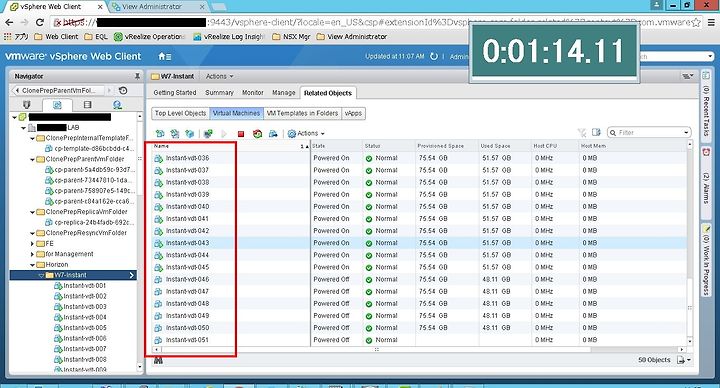
Task: Click the create new virtual machine icon
Action: (x=160, y=134)
